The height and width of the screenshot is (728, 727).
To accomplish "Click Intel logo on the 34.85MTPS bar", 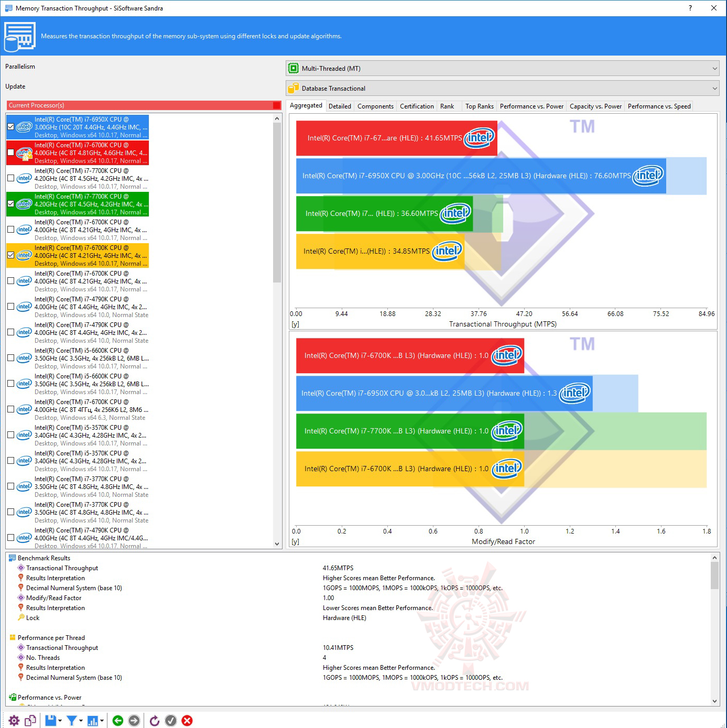I will click(447, 251).
